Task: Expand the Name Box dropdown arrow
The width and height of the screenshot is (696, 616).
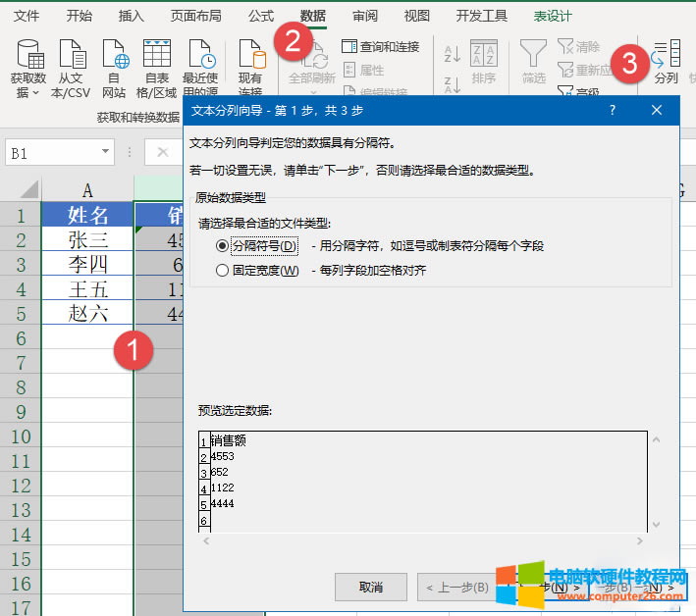Action: pyautogui.click(x=106, y=153)
